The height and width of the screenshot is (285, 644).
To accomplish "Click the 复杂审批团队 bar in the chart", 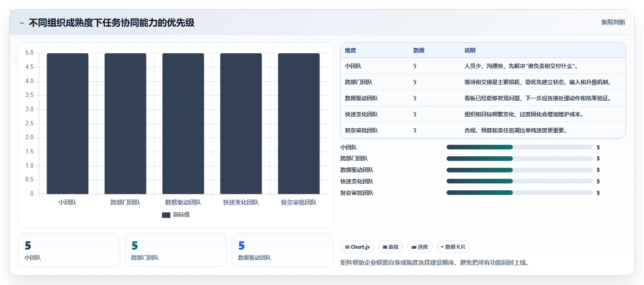I will pyautogui.click(x=299, y=124).
